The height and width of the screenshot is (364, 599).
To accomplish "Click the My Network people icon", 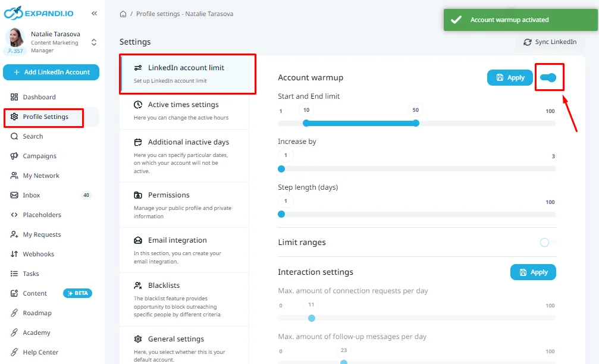I will tap(14, 175).
